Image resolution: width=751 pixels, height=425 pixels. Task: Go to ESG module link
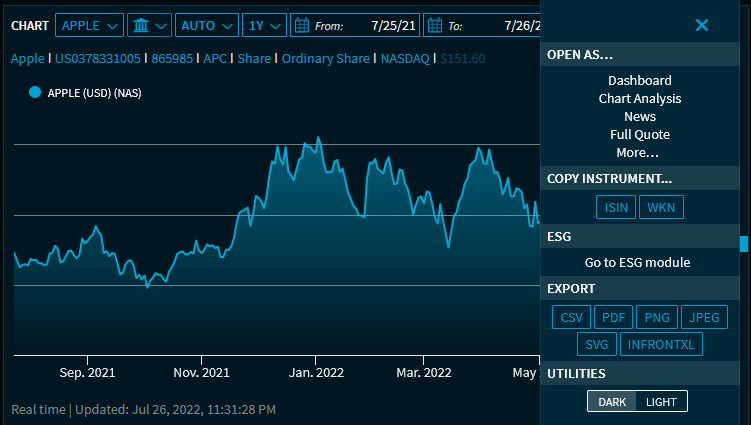[x=637, y=263]
